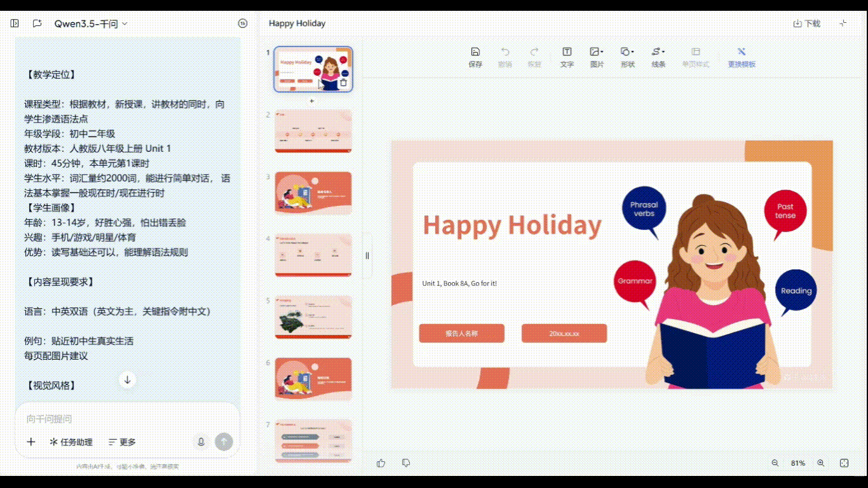Zoom in with the plus magnifier
The image size is (868, 488).
click(821, 463)
